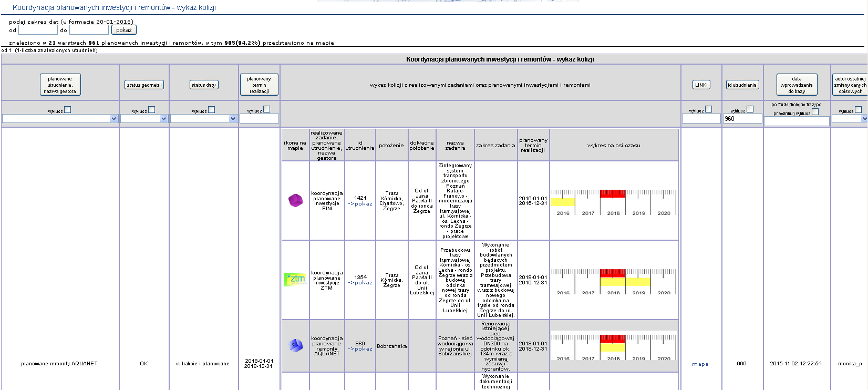Open the 'mapa' link

pos(700,364)
